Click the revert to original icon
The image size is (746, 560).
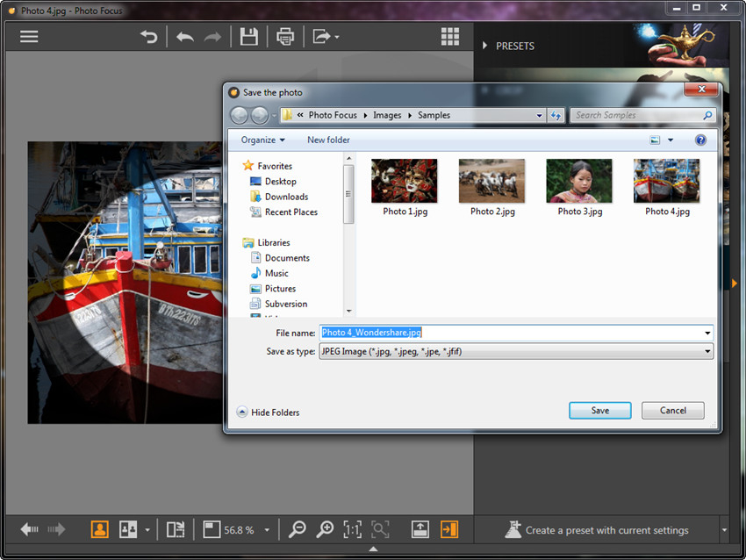click(x=149, y=37)
